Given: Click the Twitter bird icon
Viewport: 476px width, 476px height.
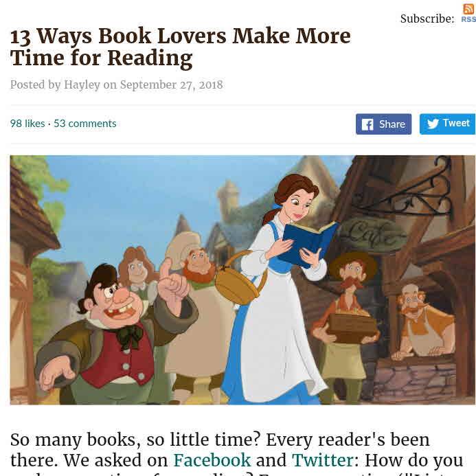Looking at the screenshot, I should (x=433, y=124).
